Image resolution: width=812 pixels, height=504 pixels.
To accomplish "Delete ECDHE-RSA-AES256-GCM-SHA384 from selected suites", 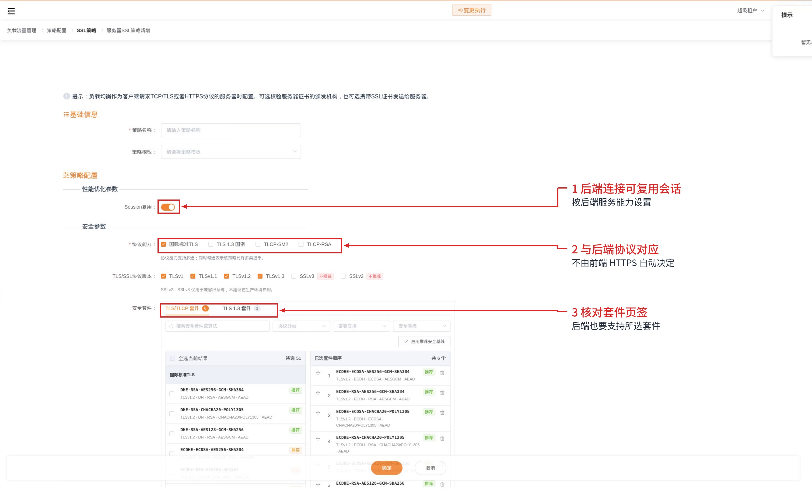I will coord(442,393).
